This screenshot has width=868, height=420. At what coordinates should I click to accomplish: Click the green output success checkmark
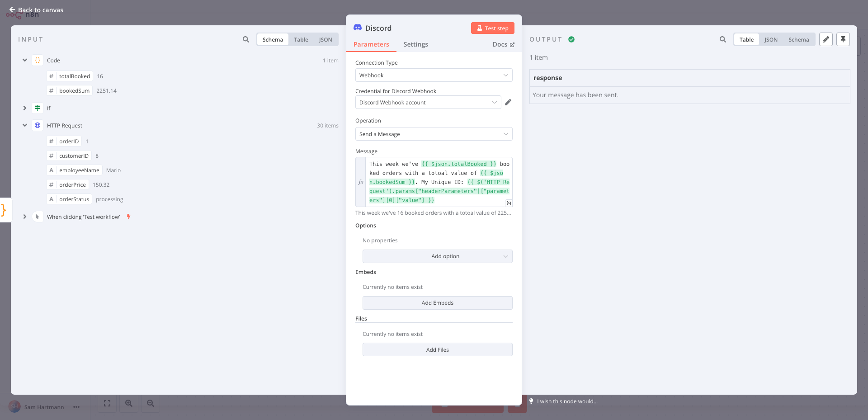571,39
